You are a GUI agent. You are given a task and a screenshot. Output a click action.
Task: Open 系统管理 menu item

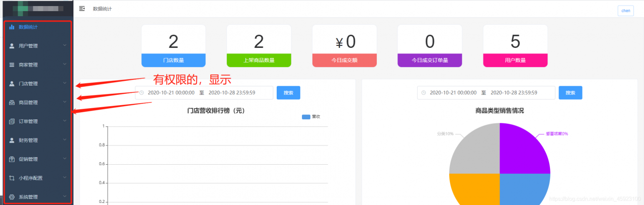pos(38,197)
